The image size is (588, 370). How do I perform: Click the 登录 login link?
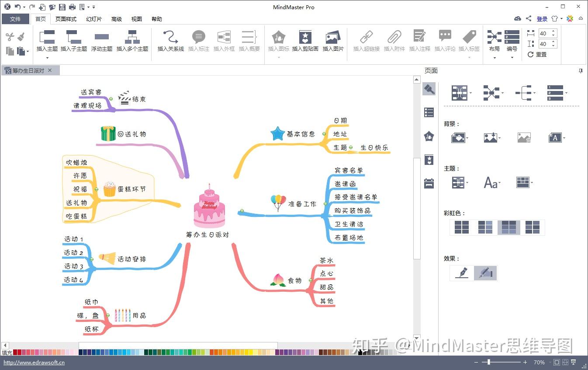point(542,19)
